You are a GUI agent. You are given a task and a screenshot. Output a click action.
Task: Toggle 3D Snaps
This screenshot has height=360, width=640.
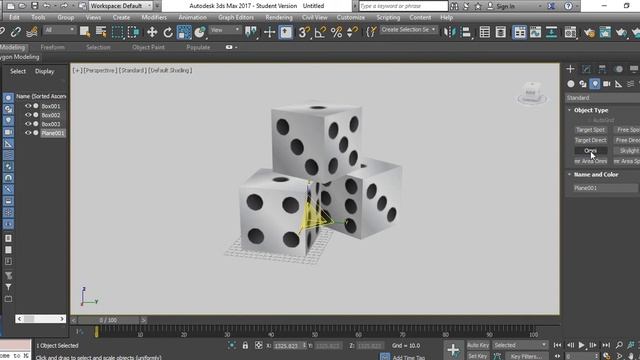tap(304, 32)
